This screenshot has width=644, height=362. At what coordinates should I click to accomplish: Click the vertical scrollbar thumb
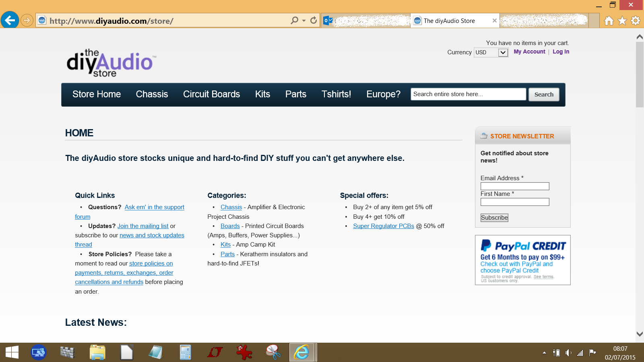640,74
